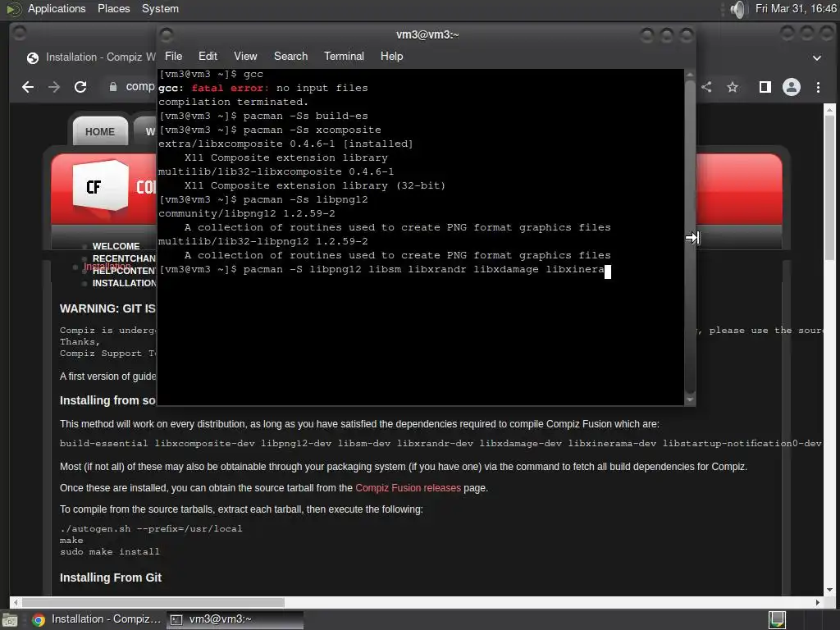Click the MATE logo icon beside Applications
This screenshot has width=840, height=630.
[x=14, y=9]
